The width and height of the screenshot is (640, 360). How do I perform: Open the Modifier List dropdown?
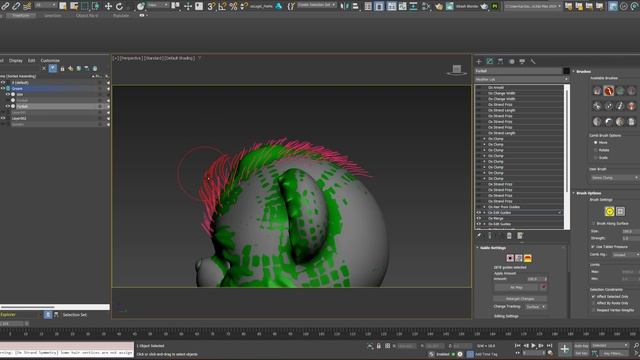click(522, 79)
